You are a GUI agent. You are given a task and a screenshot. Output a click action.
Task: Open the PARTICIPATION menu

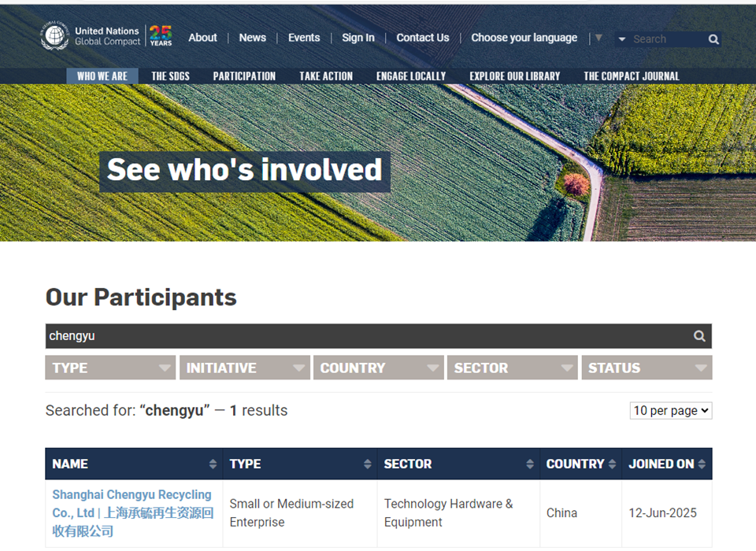click(x=244, y=76)
